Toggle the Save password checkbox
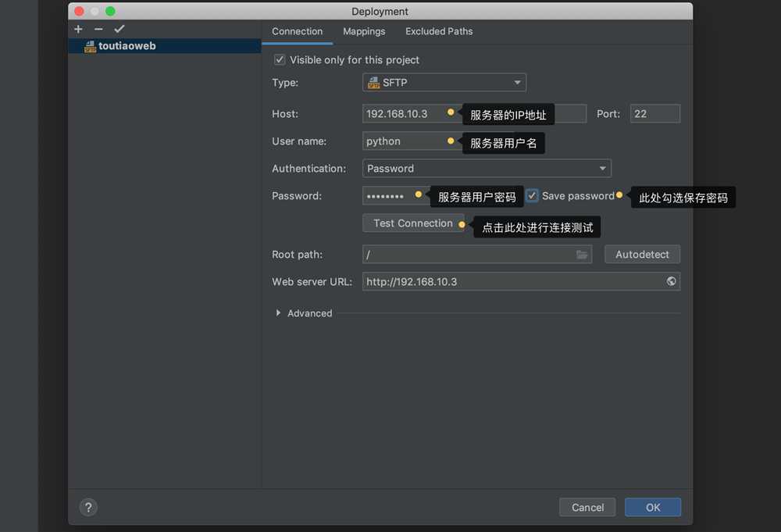Image resolution: width=781 pixels, height=532 pixels. click(532, 196)
